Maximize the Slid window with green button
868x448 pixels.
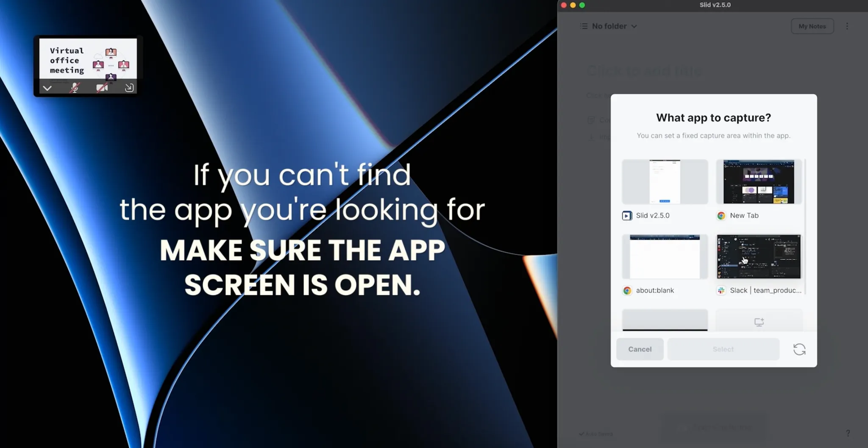coord(582,5)
